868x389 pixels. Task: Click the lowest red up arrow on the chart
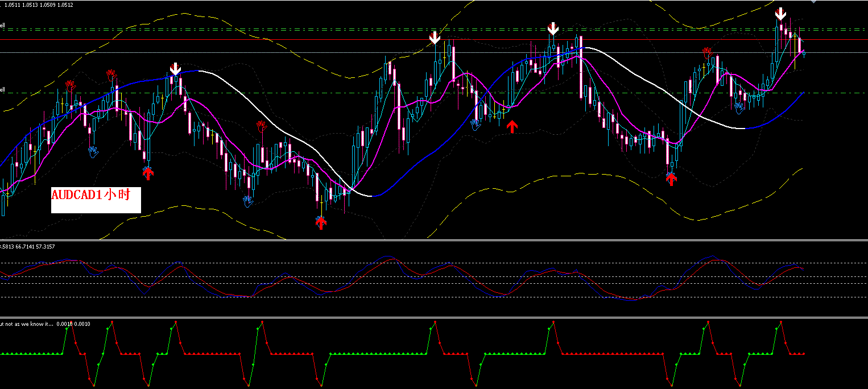(321, 222)
